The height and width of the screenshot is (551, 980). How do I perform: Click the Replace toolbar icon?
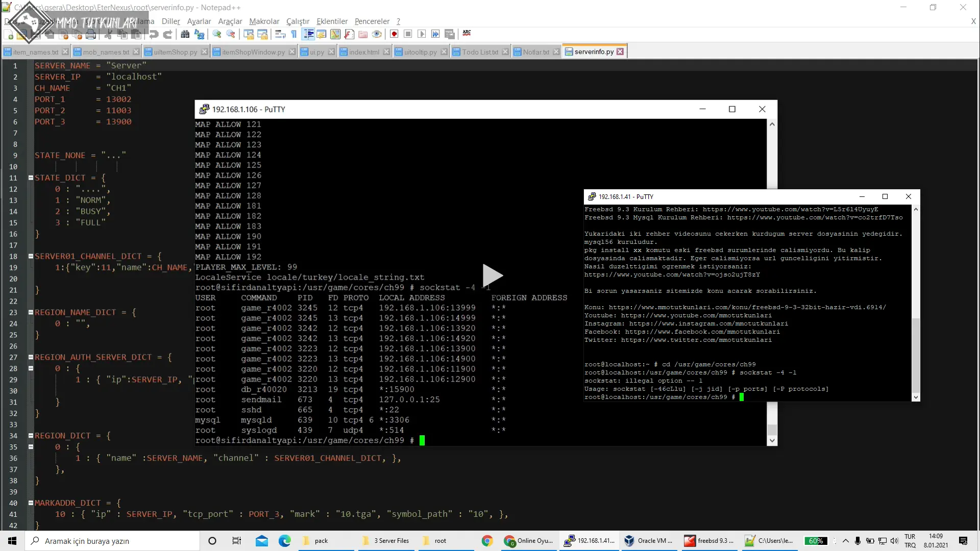point(200,34)
